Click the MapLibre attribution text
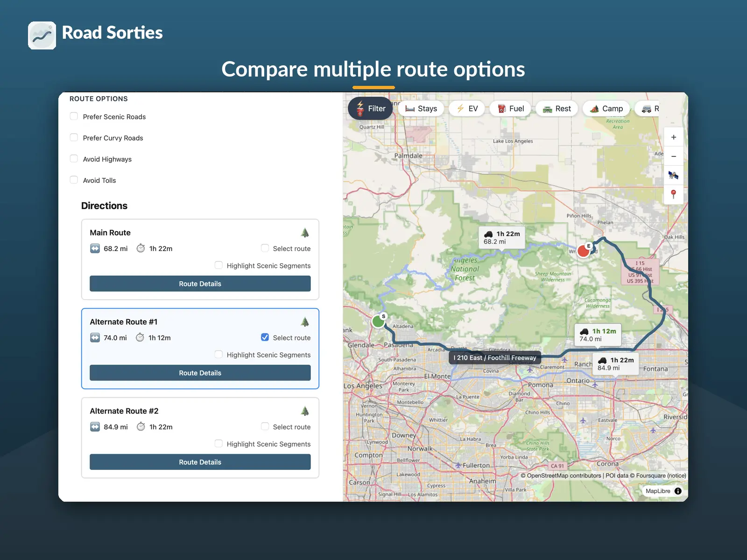 coord(658,491)
